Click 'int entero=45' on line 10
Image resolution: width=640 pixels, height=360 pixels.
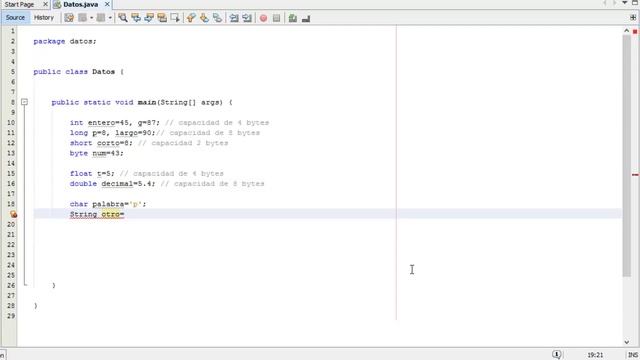[99, 123]
